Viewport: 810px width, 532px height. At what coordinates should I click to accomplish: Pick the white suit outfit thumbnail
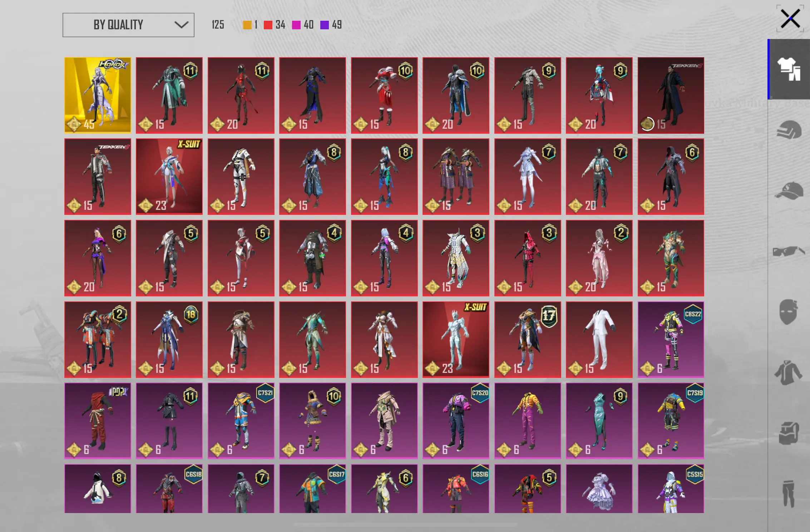click(x=599, y=339)
